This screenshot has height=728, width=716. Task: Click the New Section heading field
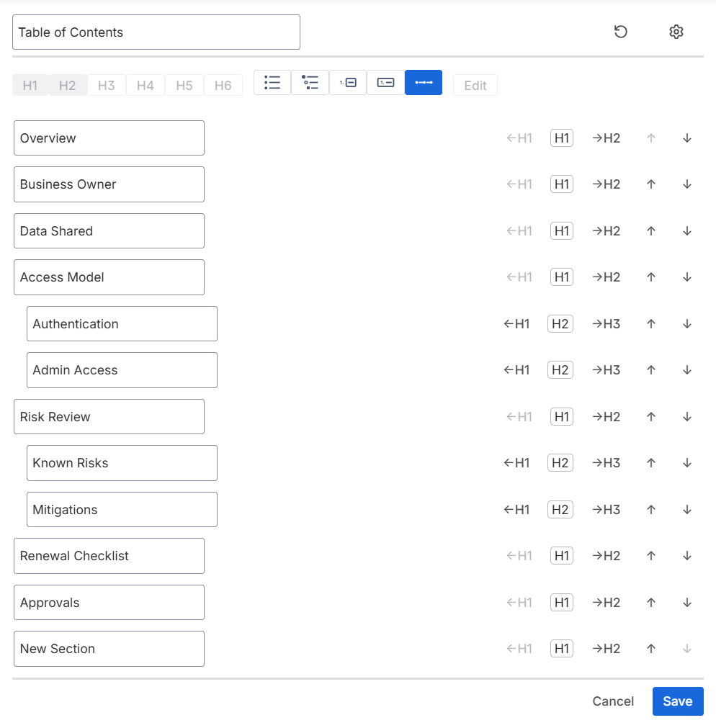pos(109,649)
